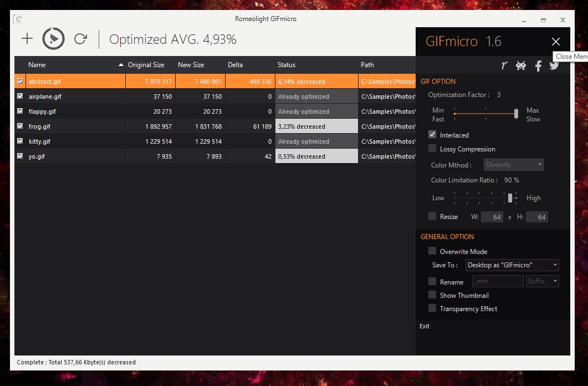Viewport: 588px width, 386px height.
Task: Click the Color Limitation Ratio slider handle
Action: tap(510, 198)
